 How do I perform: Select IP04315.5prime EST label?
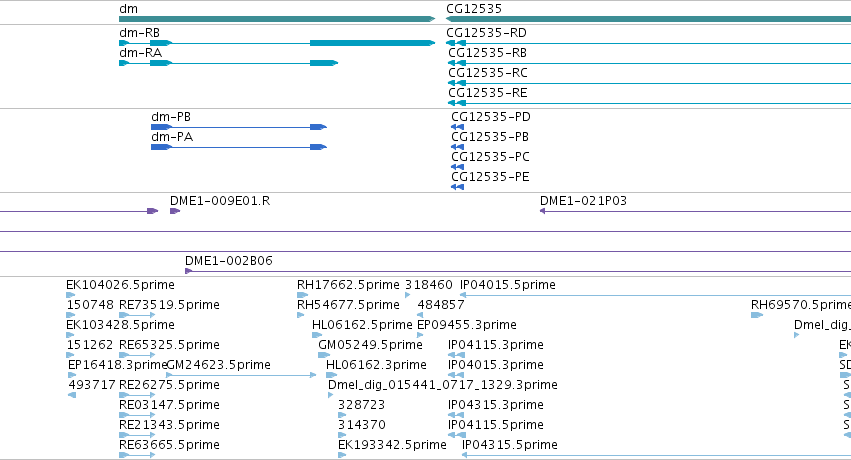coord(510,446)
